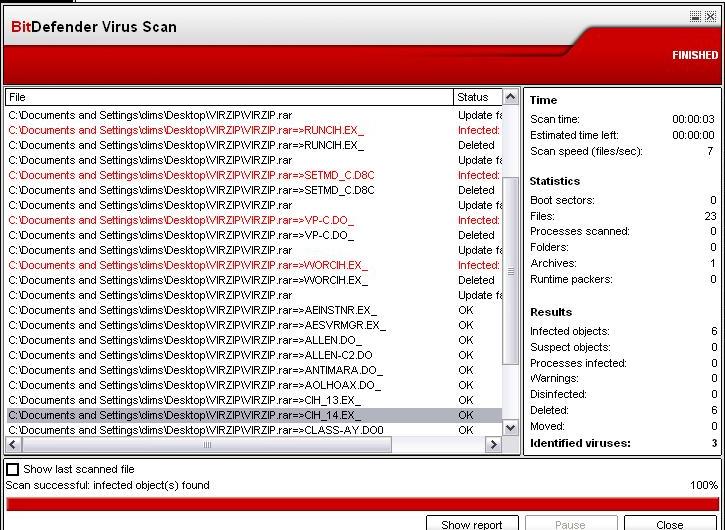The height and width of the screenshot is (530, 725).
Task: Select the ALLEN-C2.DO file row
Action: tap(254, 355)
